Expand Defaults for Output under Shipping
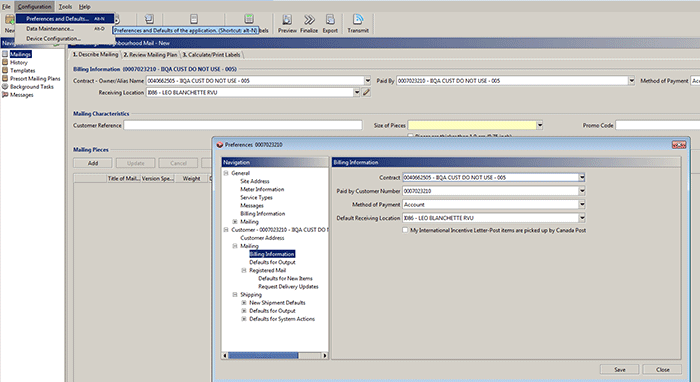This screenshot has height=382, width=700. pyautogui.click(x=244, y=311)
